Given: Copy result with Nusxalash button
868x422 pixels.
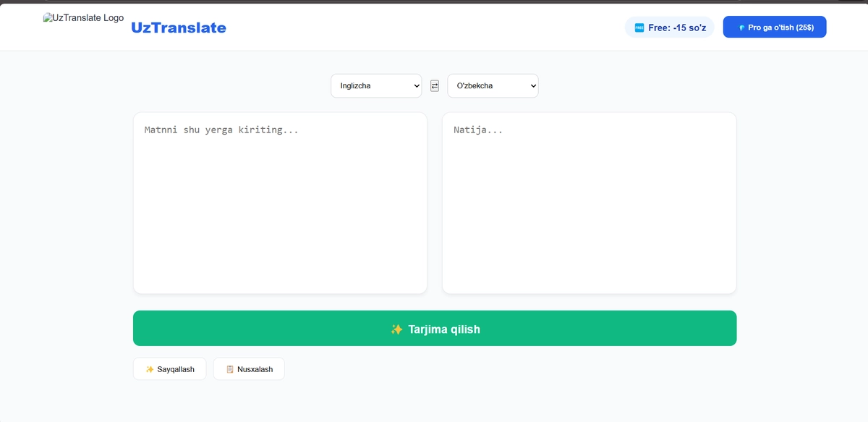Looking at the screenshot, I should pos(249,369).
